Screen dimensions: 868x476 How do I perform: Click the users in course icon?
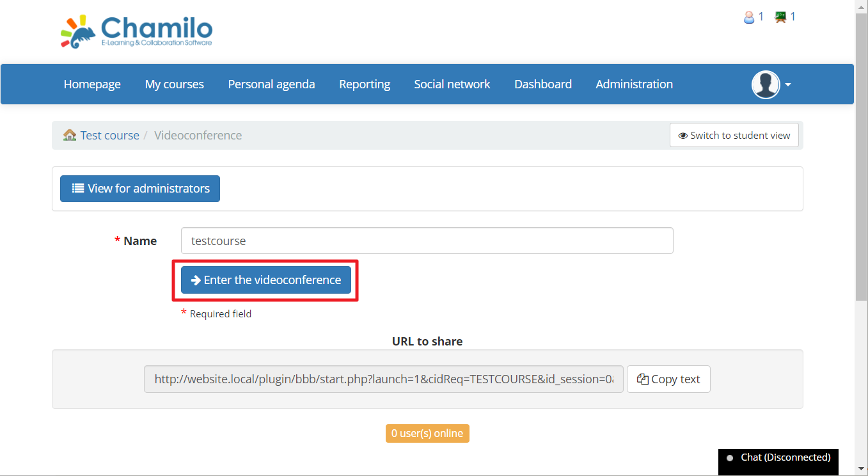(x=780, y=17)
